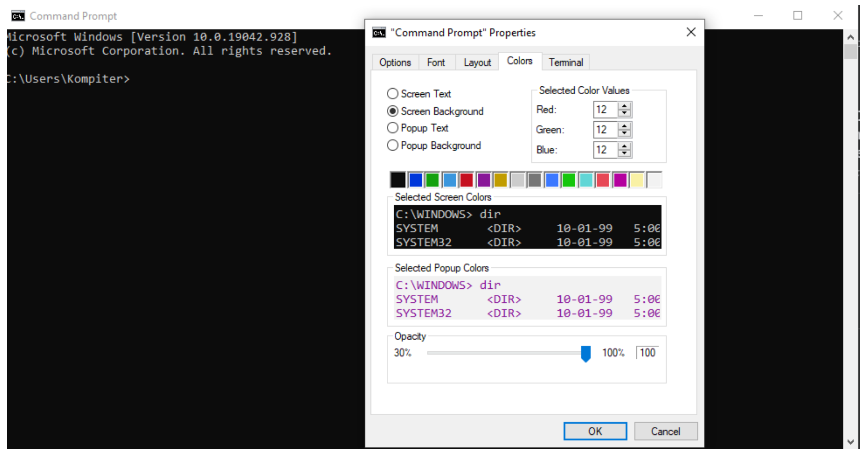Pick the light gray color swatch
The width and height of the screenshot is (868, 455).
click(x=518, y=180)
